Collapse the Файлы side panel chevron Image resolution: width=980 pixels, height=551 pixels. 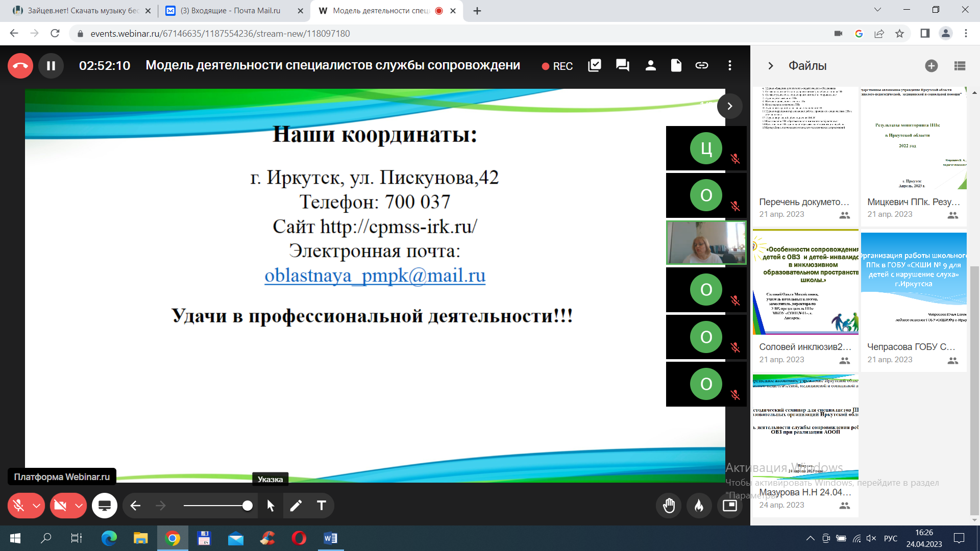click(x=771, y=66)
